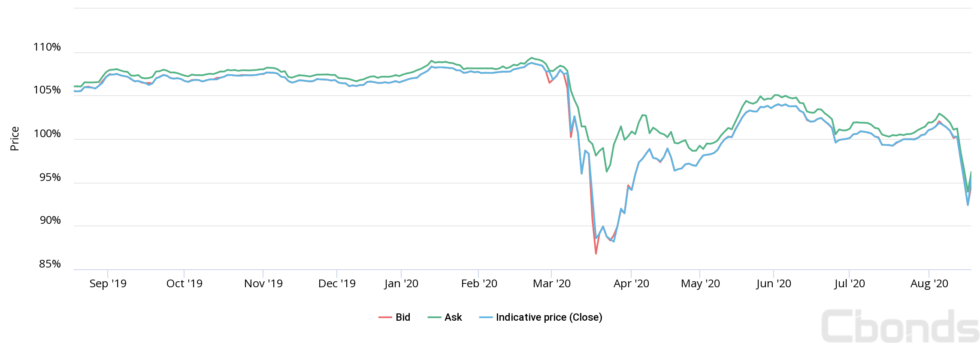The width and height of the screenshot is (980, 343).
Task: Click the 100% y-axis label
Action: coord(47,134)
